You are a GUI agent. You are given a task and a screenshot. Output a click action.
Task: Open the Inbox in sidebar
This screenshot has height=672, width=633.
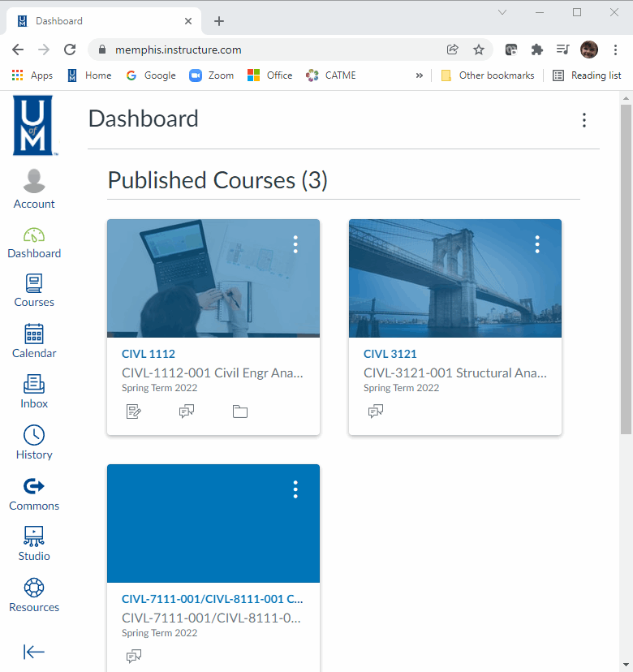click(34, 392)
